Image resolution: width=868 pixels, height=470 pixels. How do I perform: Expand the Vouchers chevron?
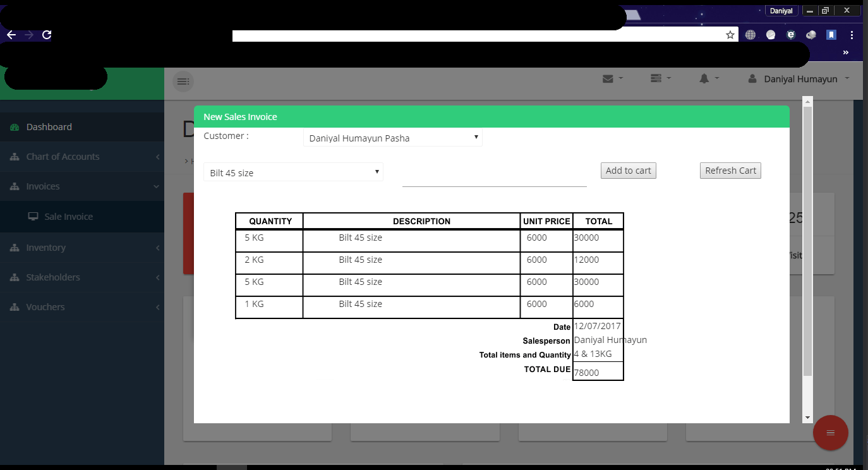pyautogui.click(x=157, y=307)
